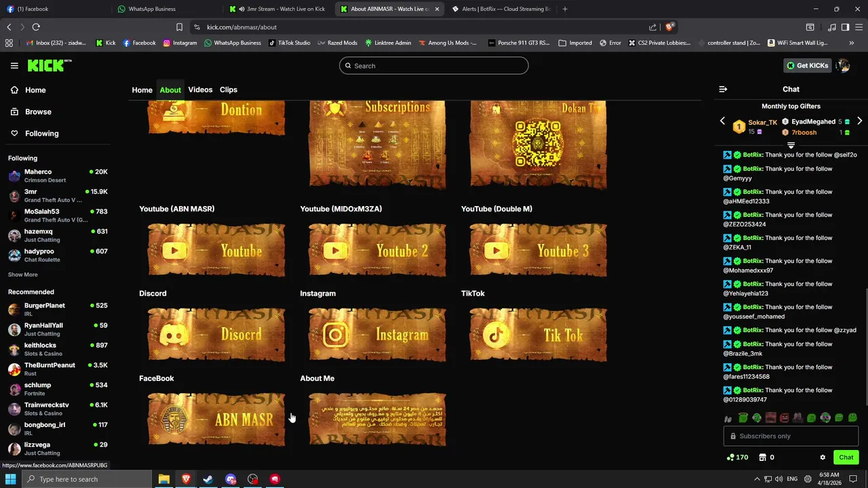
Task: Open Steam from the taskbar
Action: click(x=208, y=479)
